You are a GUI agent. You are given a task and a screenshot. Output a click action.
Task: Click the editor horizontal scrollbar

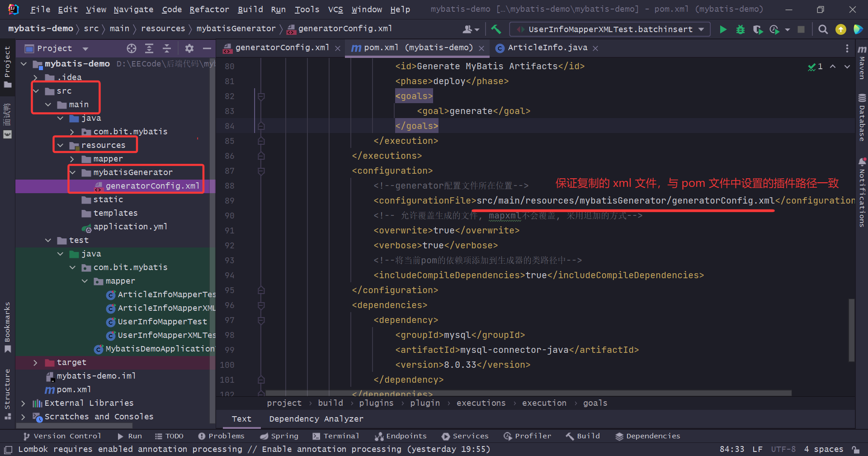pos(528,393)
